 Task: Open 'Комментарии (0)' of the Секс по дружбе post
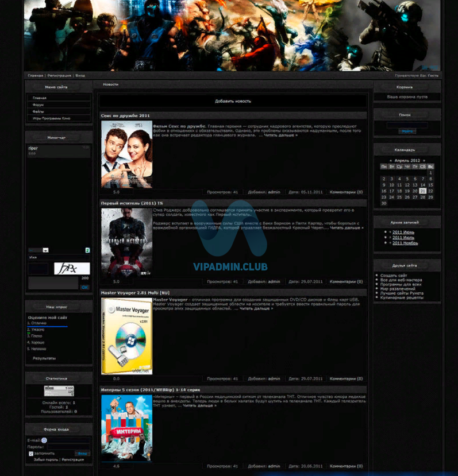(x=346, y=192)
